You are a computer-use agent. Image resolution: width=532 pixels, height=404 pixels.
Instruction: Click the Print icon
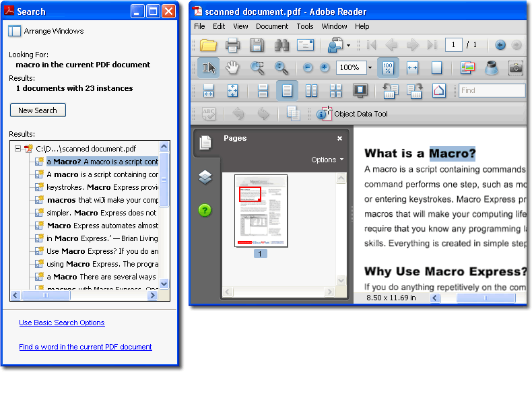point(232,45)
